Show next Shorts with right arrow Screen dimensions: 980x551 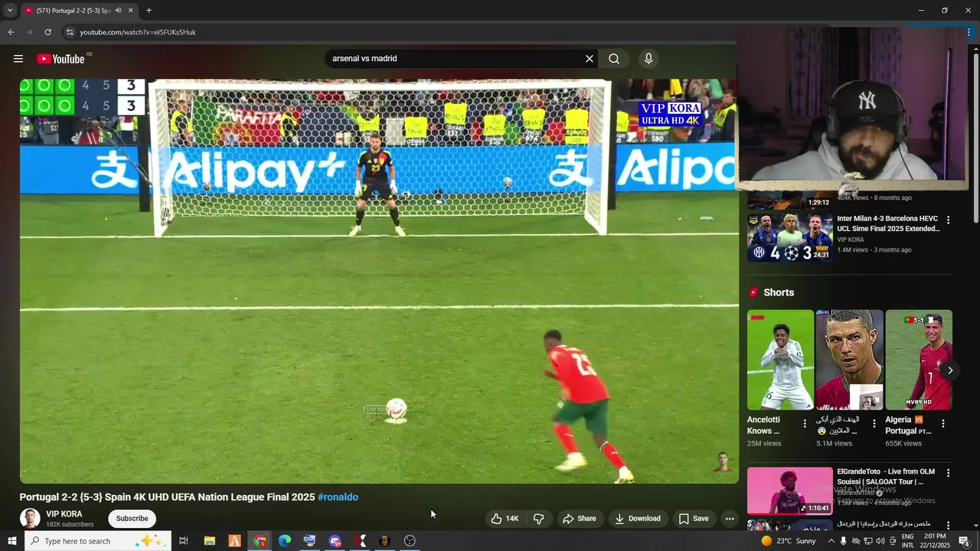(950, 370)
